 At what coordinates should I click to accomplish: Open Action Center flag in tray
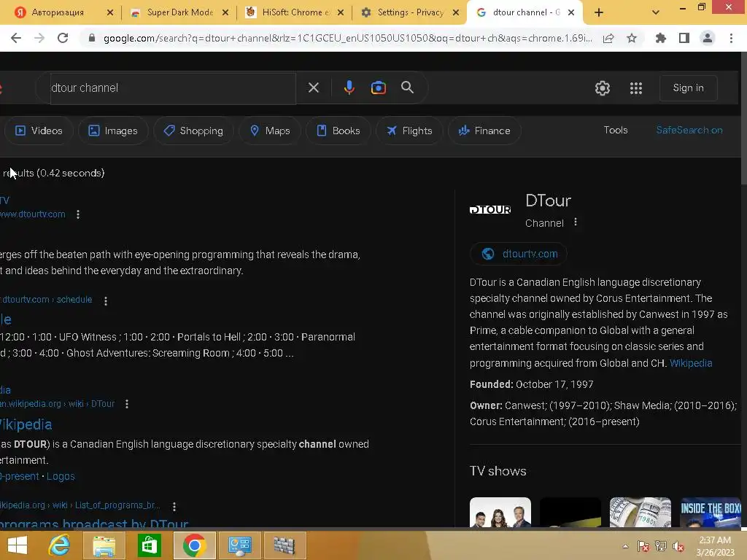coord(643,546)
